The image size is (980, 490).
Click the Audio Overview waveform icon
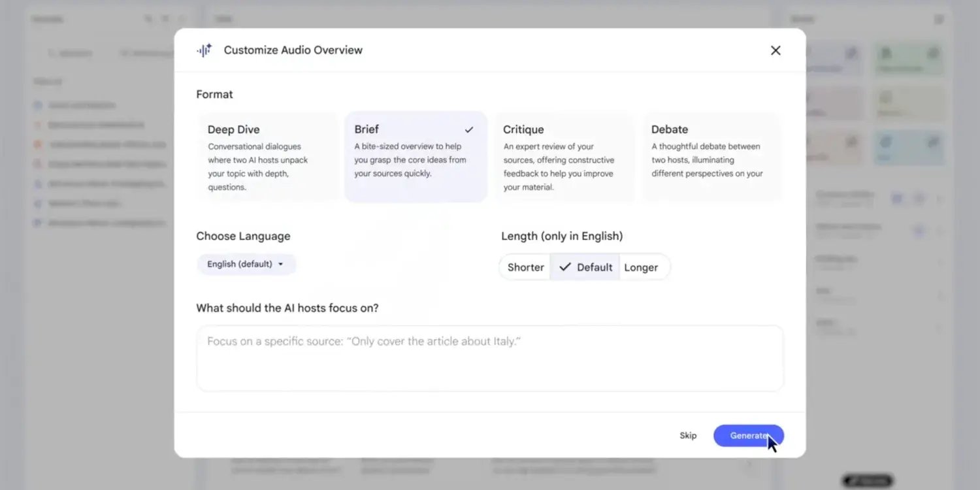tap(204, 50)
